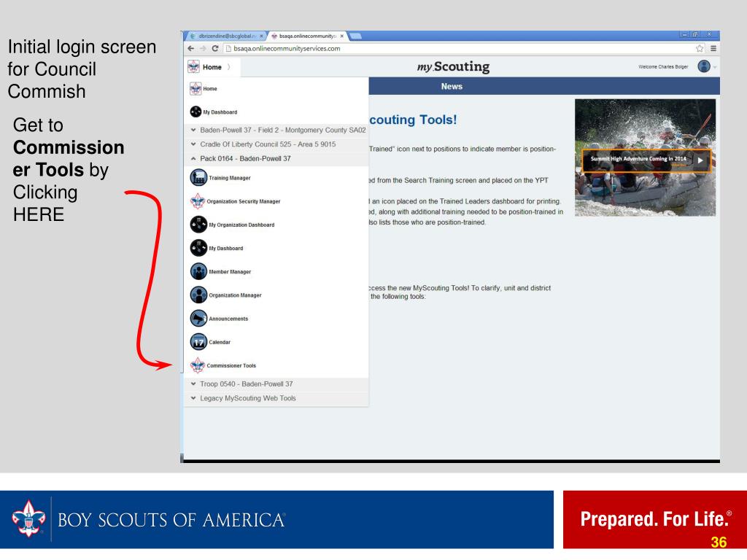Open the Member Manager icon
Image resolution: width=747 pixels, height=560 pixels.
(x=198, y=271)
